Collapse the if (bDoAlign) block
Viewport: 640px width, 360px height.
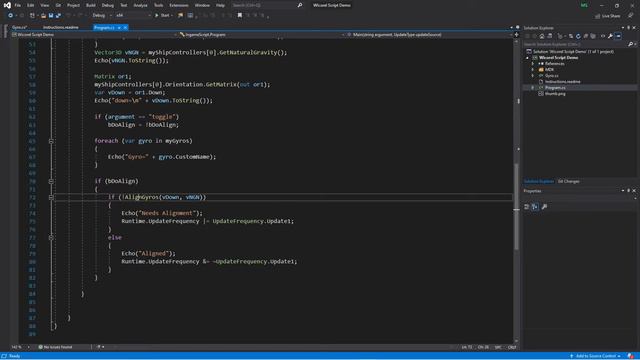tap(51, 181)
